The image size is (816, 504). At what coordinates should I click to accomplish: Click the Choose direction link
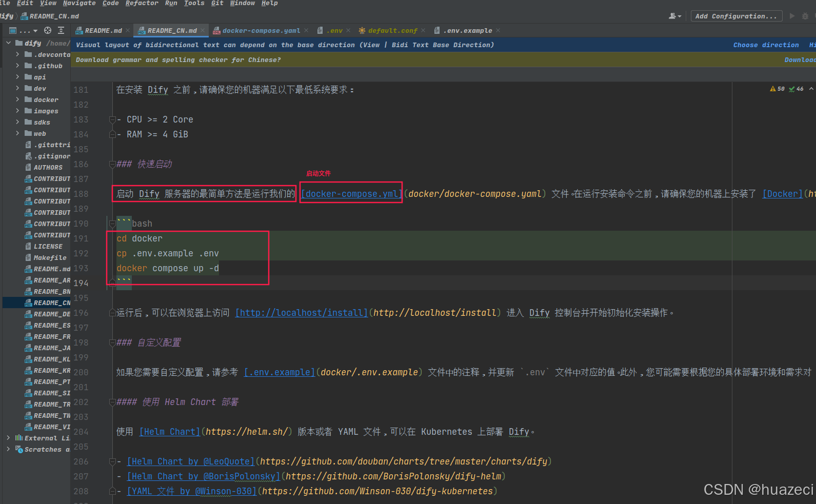pyautogui.click(x=766, y=45)
